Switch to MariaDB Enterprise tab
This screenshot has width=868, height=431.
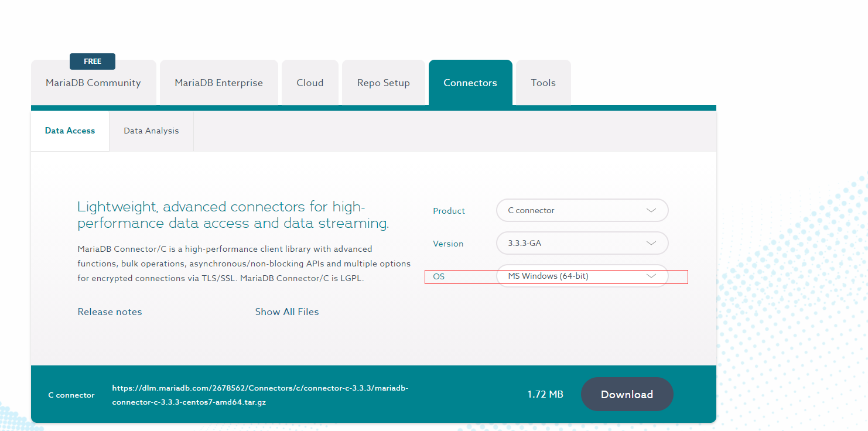(x=218, y=83)
